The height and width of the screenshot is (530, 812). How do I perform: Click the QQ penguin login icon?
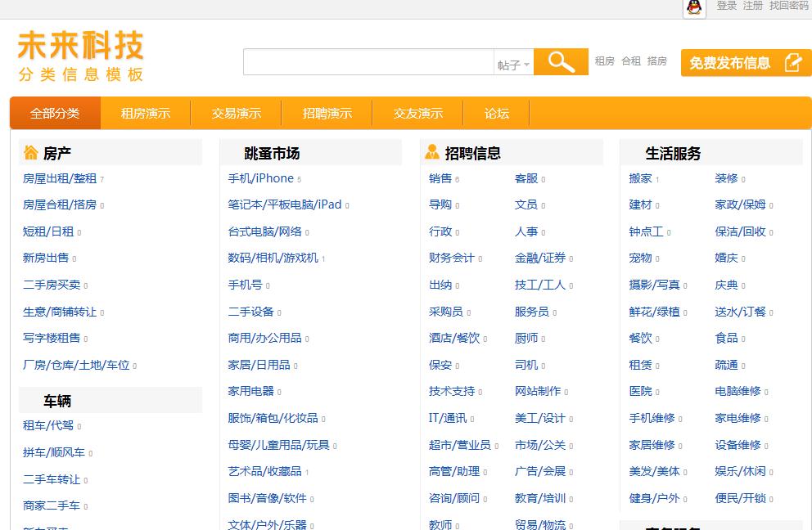point(694,7)
